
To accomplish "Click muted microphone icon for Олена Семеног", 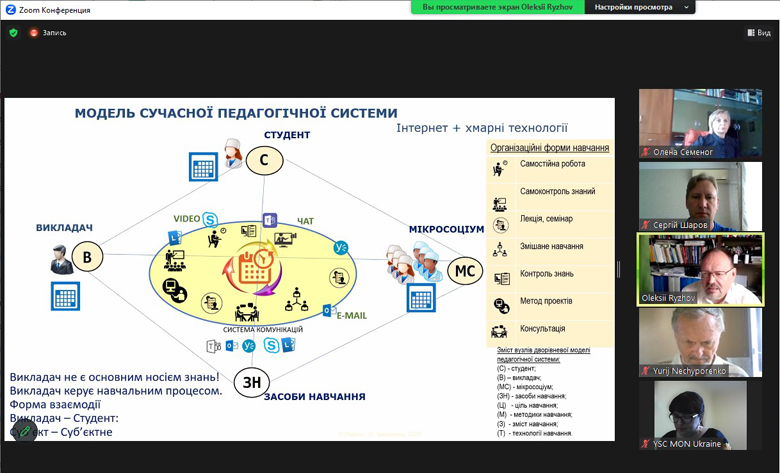I will point(646,152).
